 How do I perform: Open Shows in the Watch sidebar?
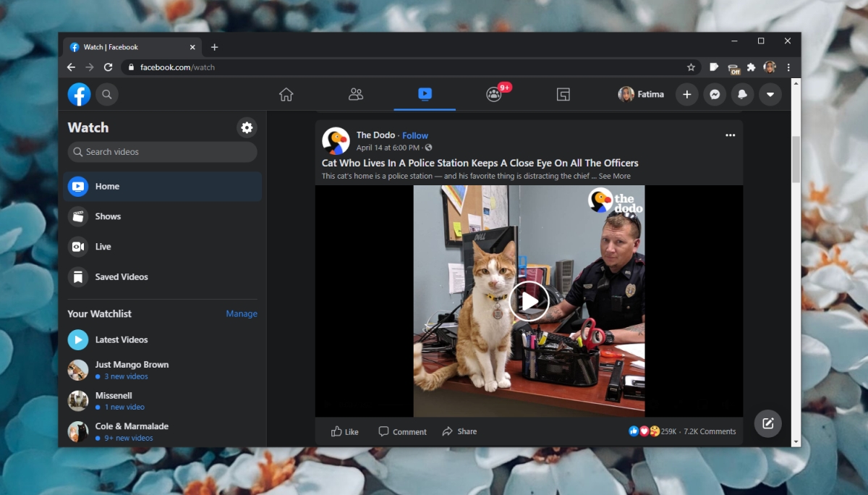tap(108, 216)
